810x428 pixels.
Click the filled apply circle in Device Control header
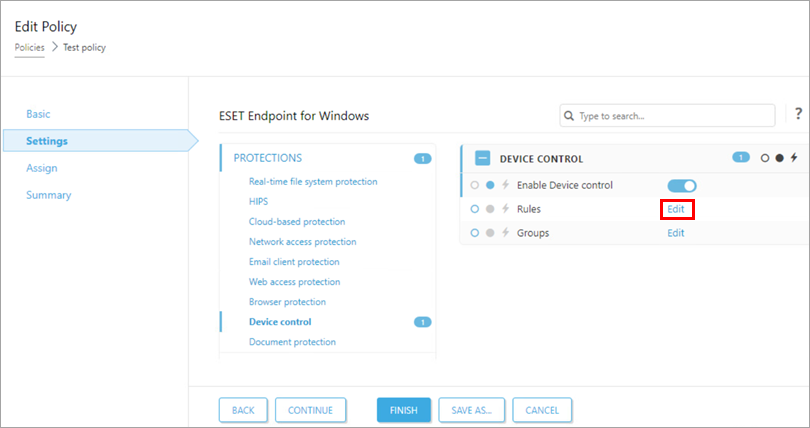click(x=779, y=158)
